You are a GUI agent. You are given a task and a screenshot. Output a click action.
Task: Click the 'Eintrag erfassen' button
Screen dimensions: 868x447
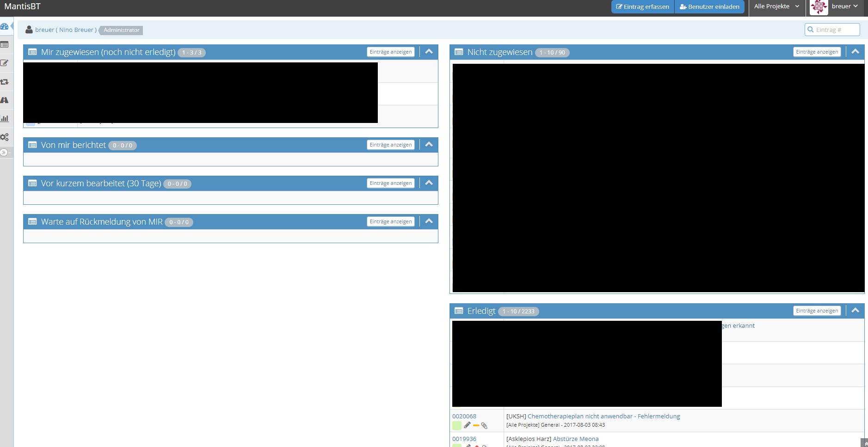pyautogui.click(x=642, y=7)
